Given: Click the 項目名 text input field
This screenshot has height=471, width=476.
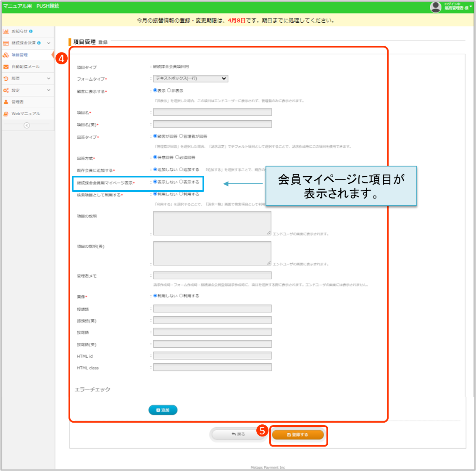Looking at the screenshot, I should tap(212, 112).
